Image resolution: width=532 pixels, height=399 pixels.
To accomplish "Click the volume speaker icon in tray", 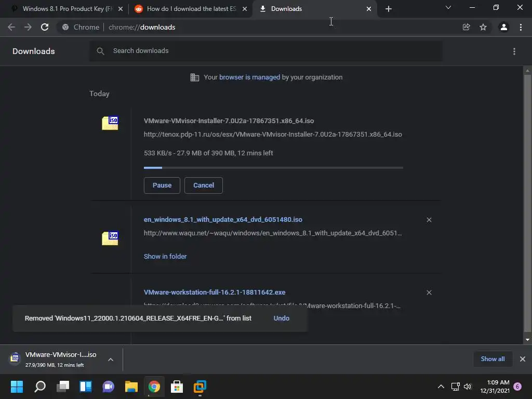I will click(468, 387).
